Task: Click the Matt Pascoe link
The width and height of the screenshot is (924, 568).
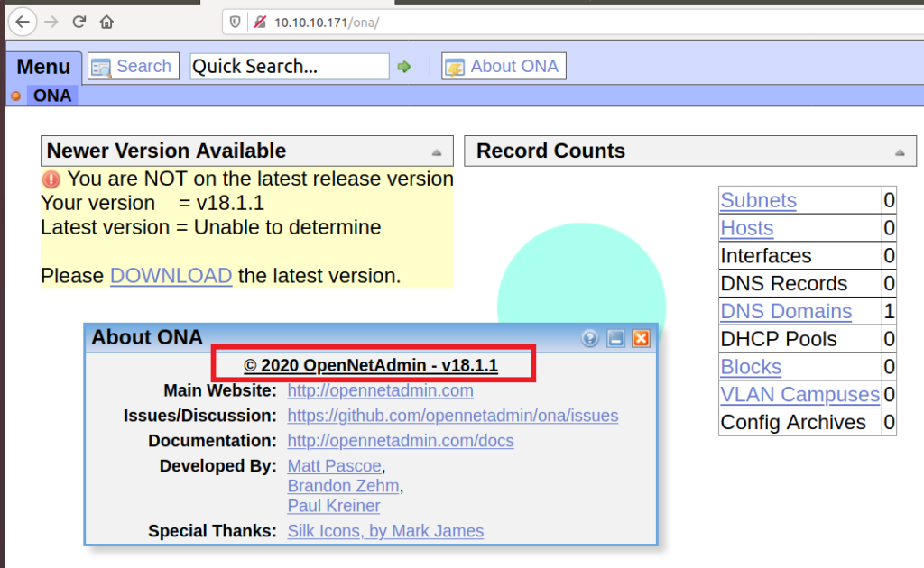Action: [334, 465]
